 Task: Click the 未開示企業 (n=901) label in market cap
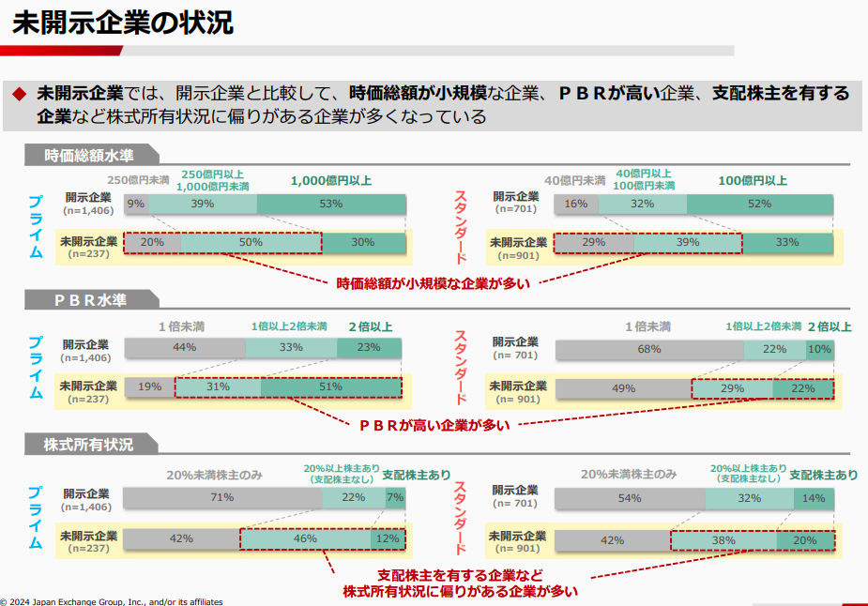518,249
